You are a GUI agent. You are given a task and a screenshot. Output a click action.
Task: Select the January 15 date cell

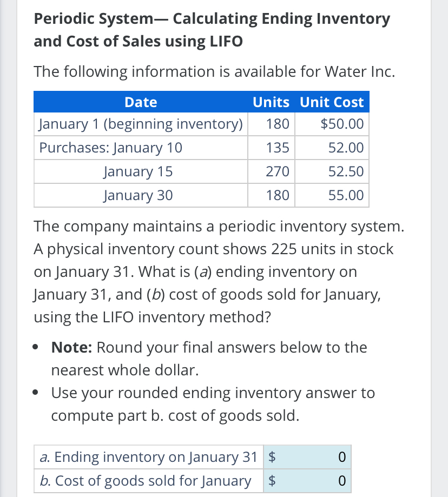(x=138, y=171)
